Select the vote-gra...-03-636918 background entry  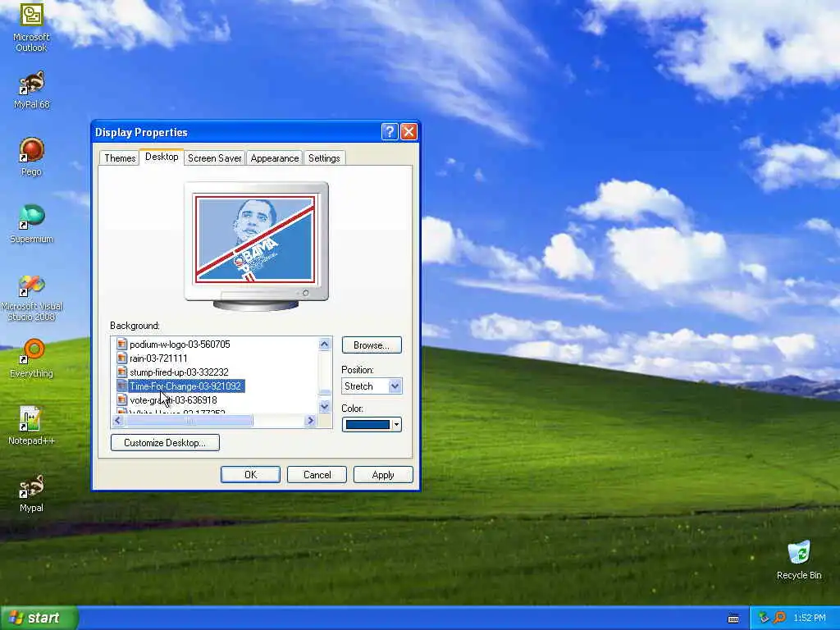[x=173, y=400]
